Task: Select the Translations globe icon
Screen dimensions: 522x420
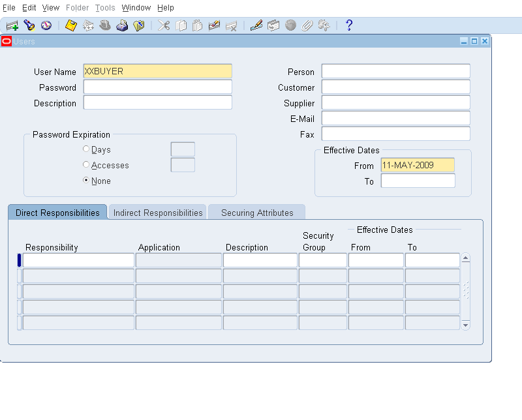Action: click(289, 25)
